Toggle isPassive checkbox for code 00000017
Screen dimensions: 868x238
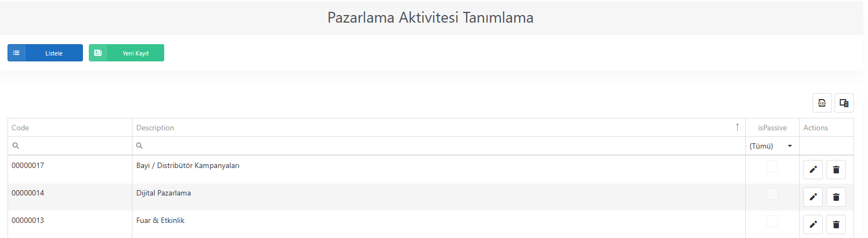772,166
